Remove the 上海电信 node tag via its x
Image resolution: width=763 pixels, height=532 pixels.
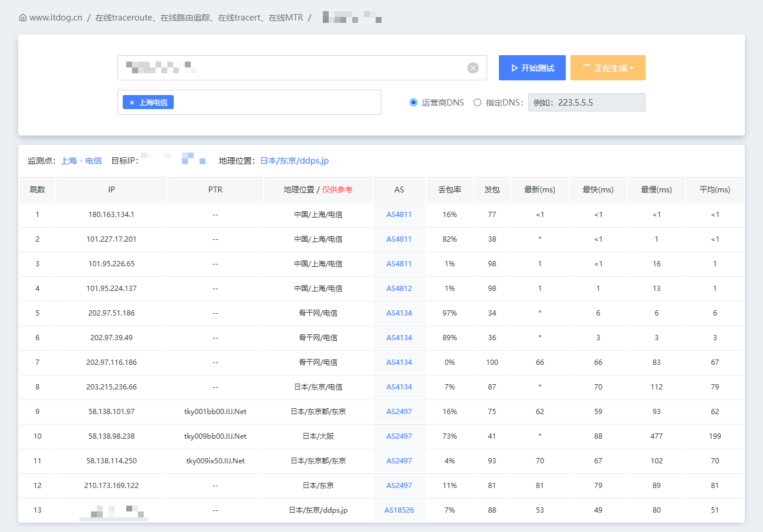(131, 103)
